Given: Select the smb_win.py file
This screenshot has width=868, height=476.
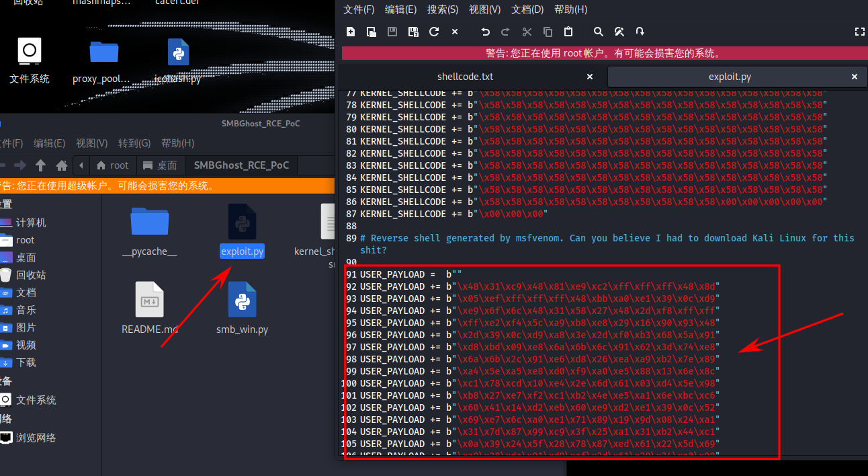Looking at the screenshot, I should [x=242, y=309].
